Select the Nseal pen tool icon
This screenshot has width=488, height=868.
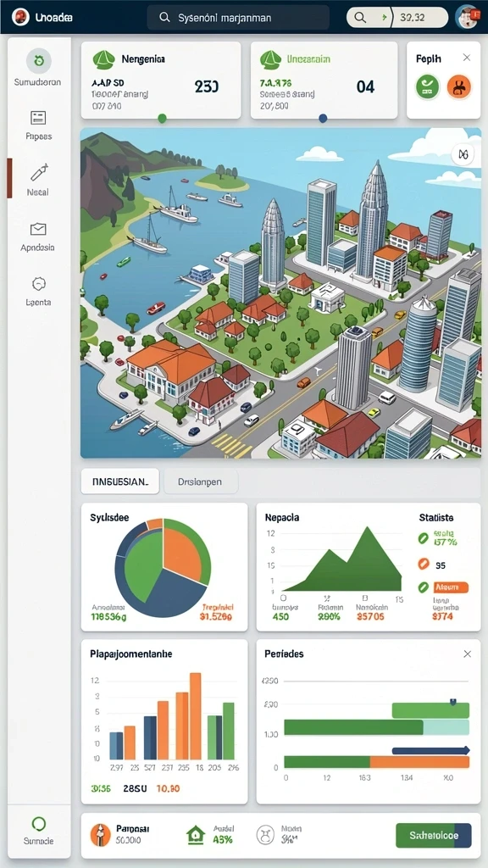(39, 173)
